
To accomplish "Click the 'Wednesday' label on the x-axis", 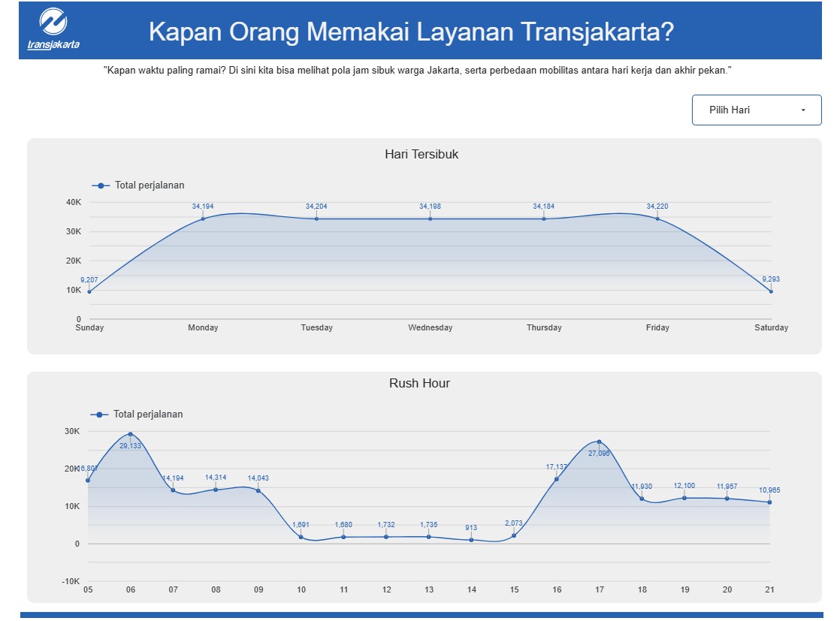I will pos(430,327).
